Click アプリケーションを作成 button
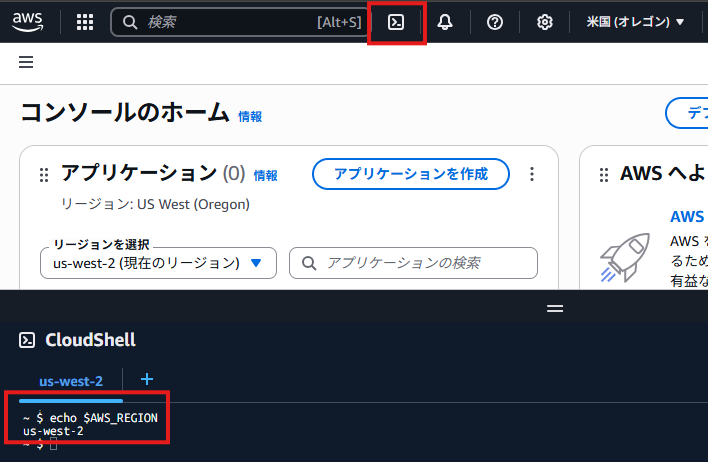This screenshot has height=462, width=708. 411,174
